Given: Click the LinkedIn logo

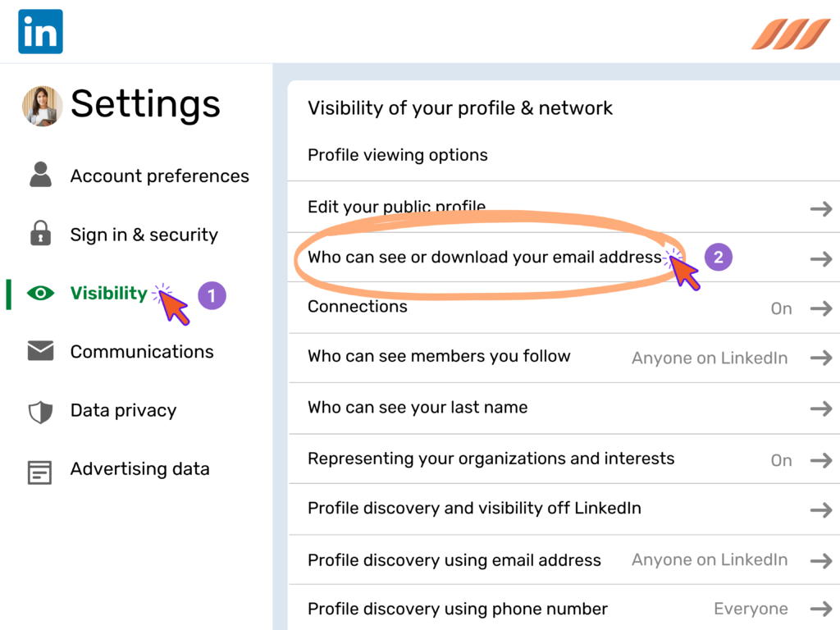Looking at the screenshot, I should tap(40, 30).
